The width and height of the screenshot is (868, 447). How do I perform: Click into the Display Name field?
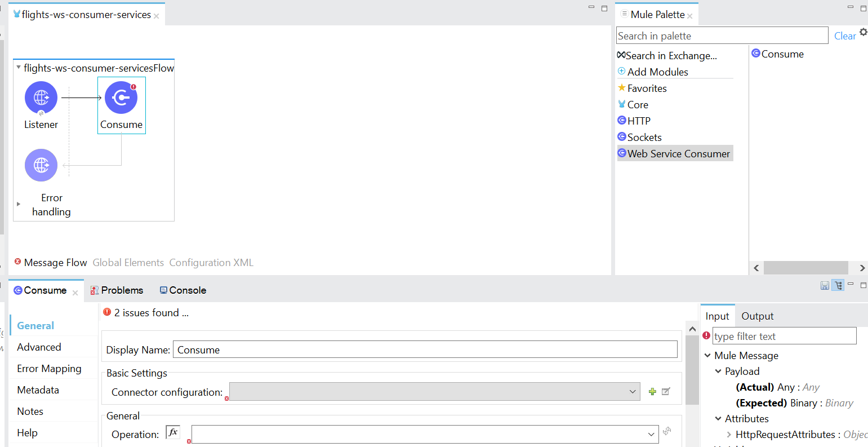point(424,349)
